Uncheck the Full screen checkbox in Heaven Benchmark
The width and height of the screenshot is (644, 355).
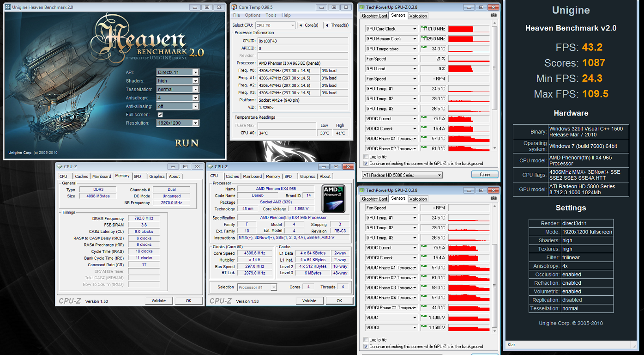160,115
